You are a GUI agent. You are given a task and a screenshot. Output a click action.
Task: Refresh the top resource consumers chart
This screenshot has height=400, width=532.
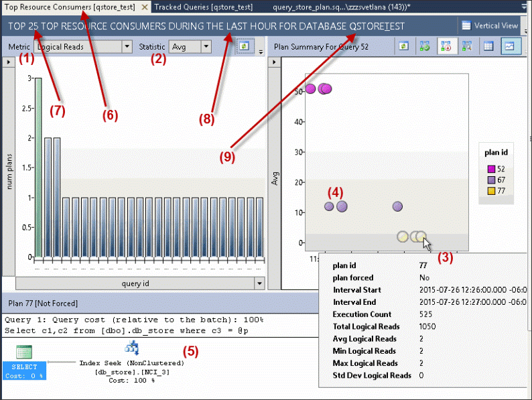point(244,46)
